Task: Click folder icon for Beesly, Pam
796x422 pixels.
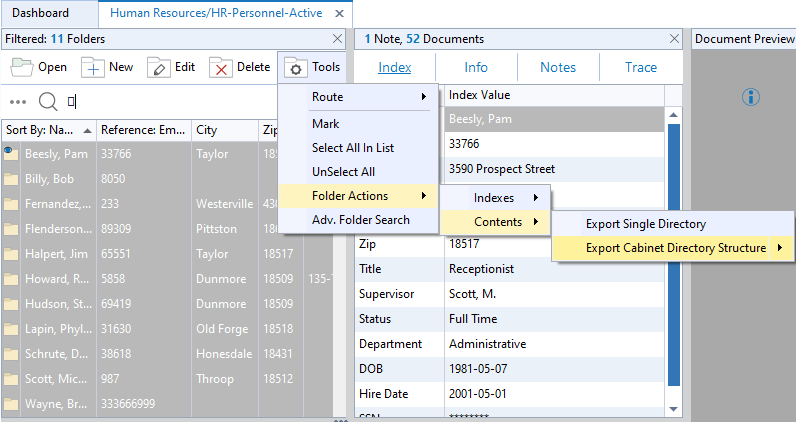Action: pyautogui.click(x=11, y=153)
